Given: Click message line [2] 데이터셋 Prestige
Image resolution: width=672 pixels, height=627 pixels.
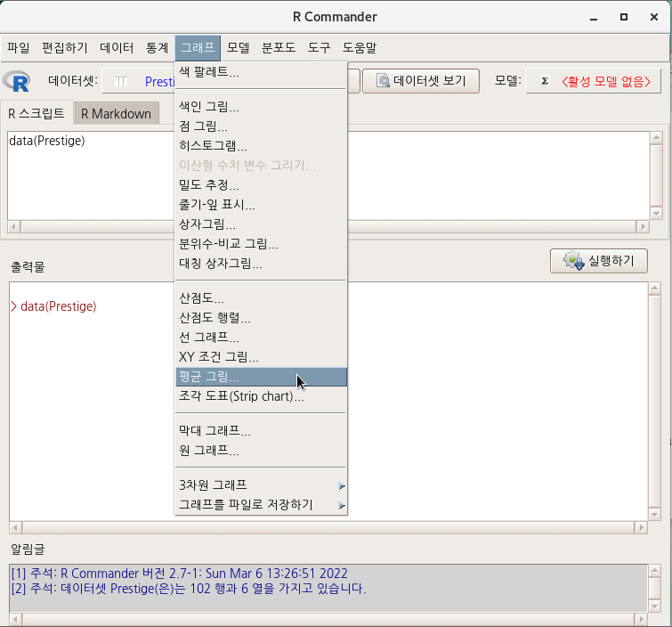Looking at the screenshot, I should tap(189, 588).
